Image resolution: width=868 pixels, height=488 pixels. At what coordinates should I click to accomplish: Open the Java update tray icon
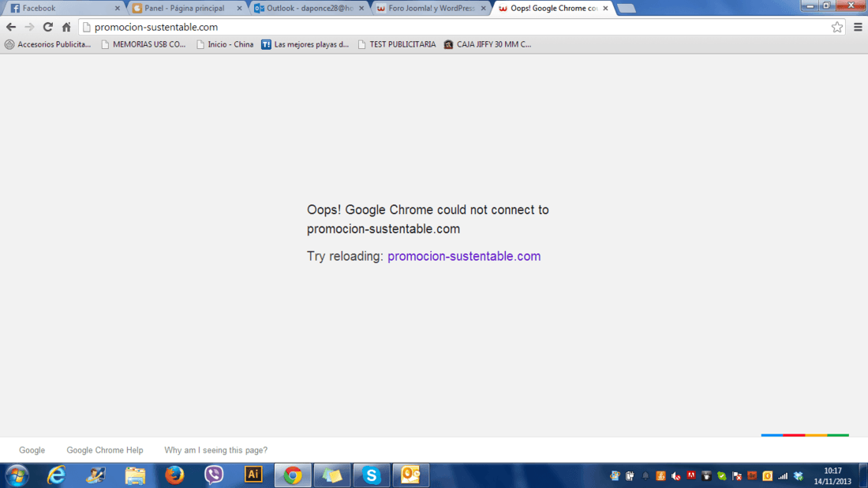[660, 476]
